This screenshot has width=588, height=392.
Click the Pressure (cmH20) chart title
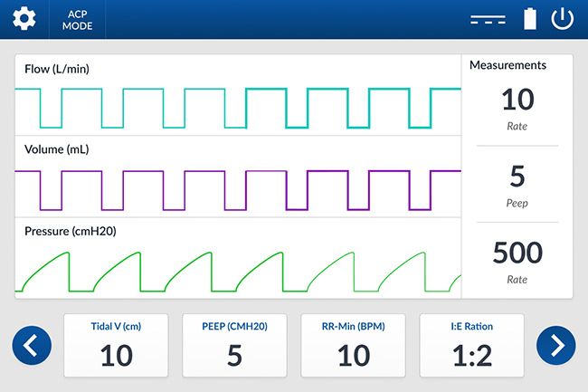[x=70, y=231]
